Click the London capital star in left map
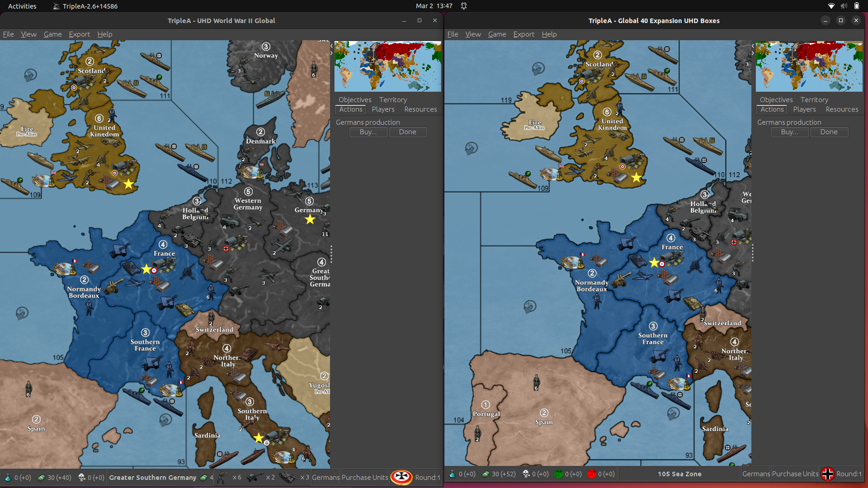 [x=129, y=183]
